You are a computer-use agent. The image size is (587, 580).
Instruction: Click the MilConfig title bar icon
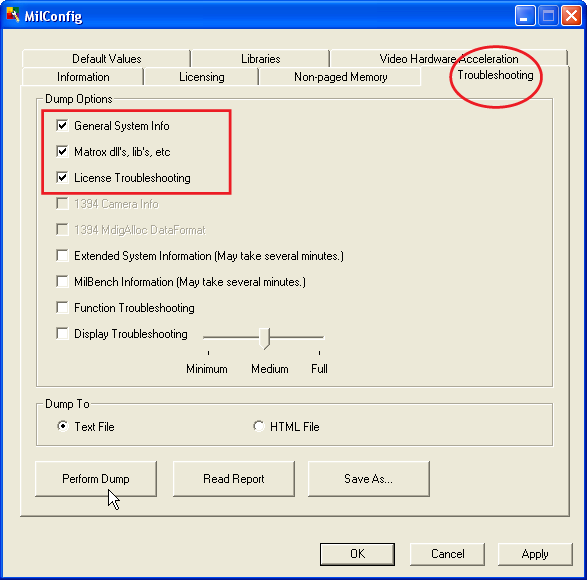(x=13, y=15)
